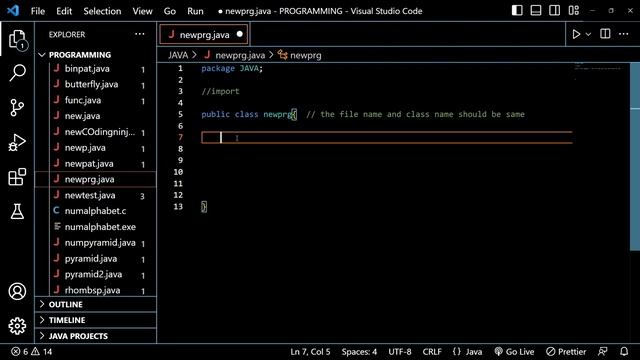Click the Prettier status bar item
This screenshot has height=360, width=640.
(x=566, y=352)
